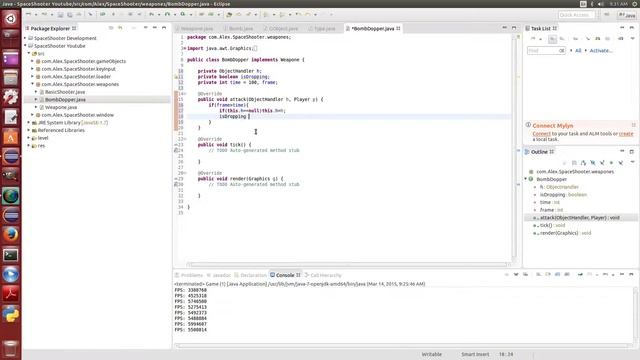Expand com.Alex.SpaceShooter.window package
Screen dimensions: 640x360
coord(33,115)
